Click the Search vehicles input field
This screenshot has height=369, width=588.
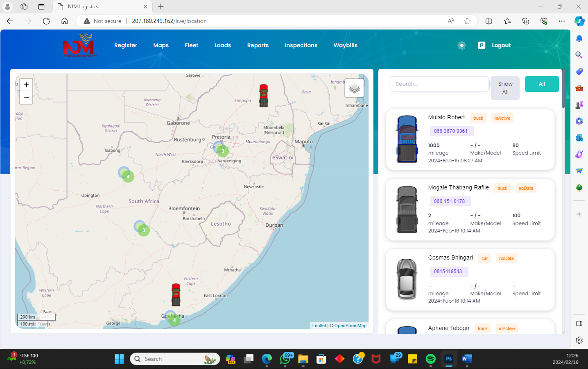tap(439, 84)
